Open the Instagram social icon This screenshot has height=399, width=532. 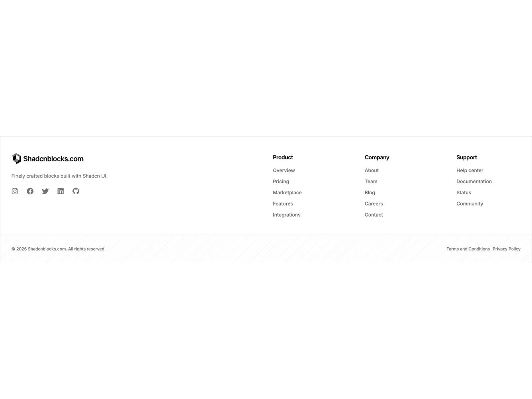coord(15,191)
